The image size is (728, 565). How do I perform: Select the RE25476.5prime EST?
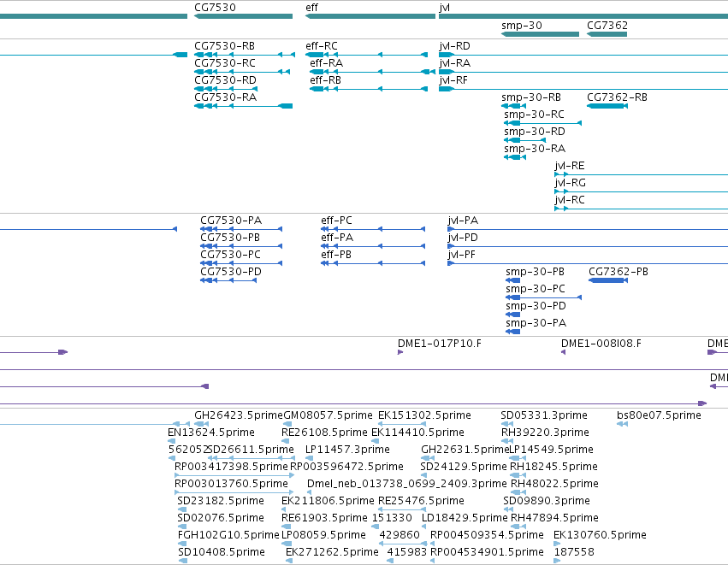point(402,509)
